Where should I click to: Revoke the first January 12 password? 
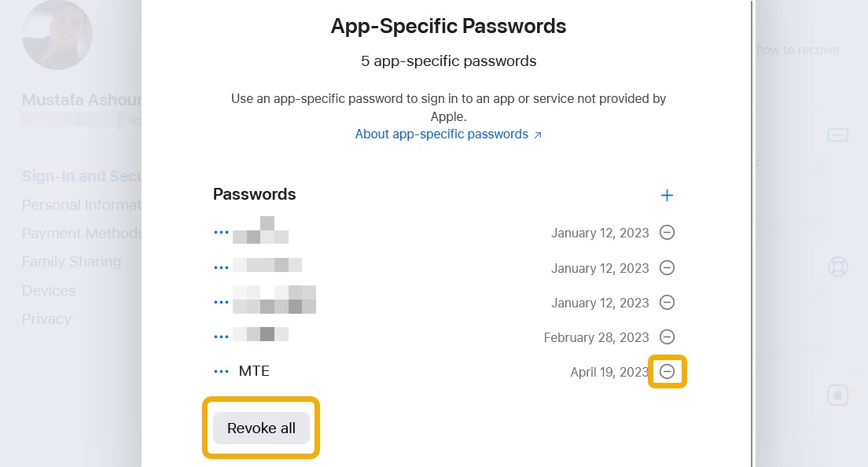(667, 233)
